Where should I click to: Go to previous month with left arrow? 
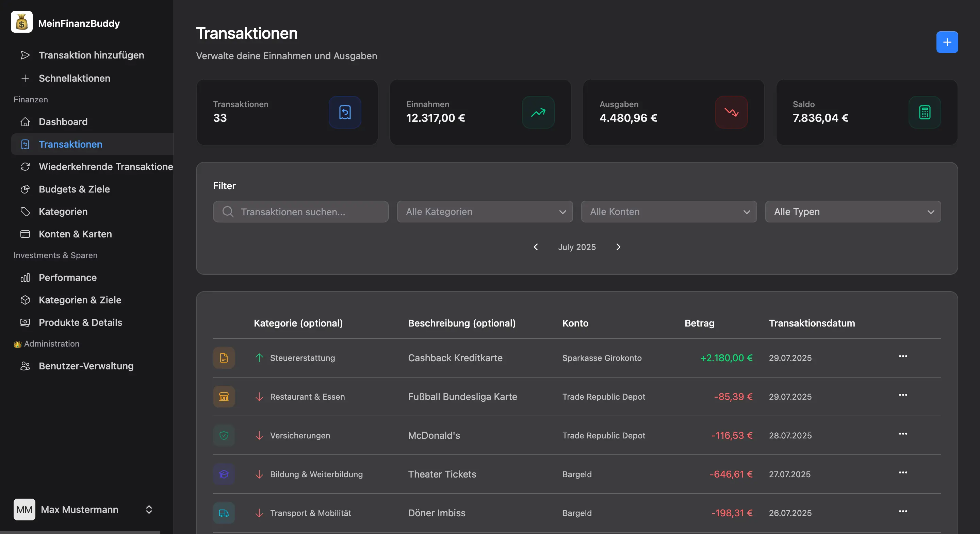pyautogui.click(x=536, y=247)
